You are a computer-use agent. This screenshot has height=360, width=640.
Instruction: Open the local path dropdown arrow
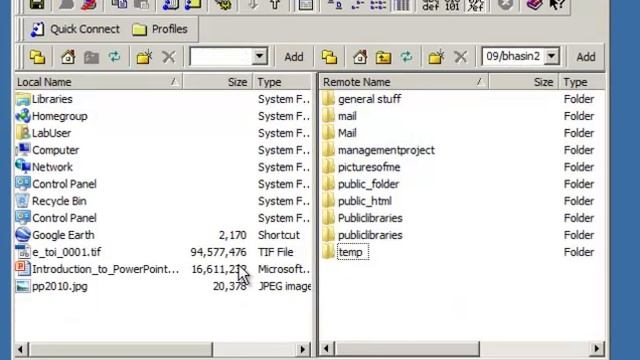pyautogui.click(x=259, y=56)
